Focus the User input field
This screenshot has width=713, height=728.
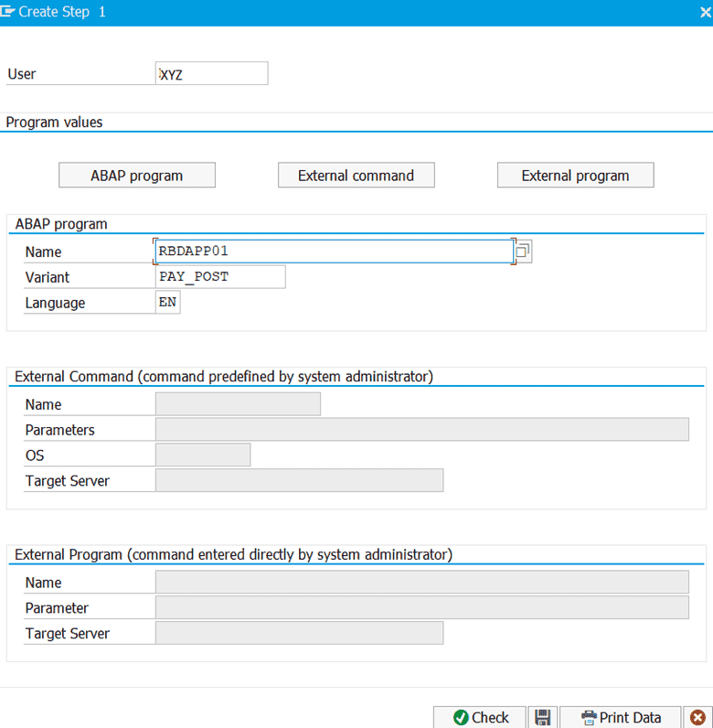(212, 74)
